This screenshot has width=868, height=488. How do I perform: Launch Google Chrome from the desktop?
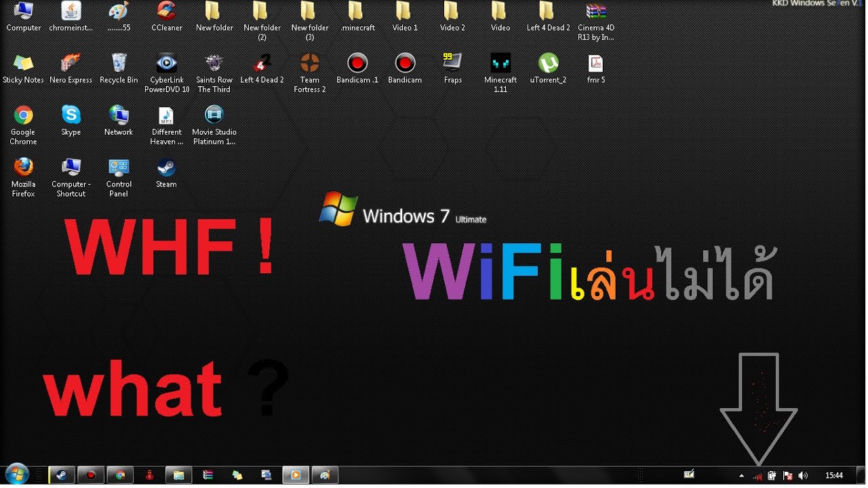(23, 125)
